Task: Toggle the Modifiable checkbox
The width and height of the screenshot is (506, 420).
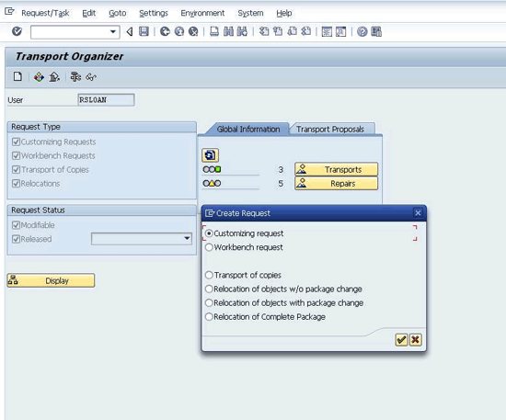Action: (x=16, y=225)
